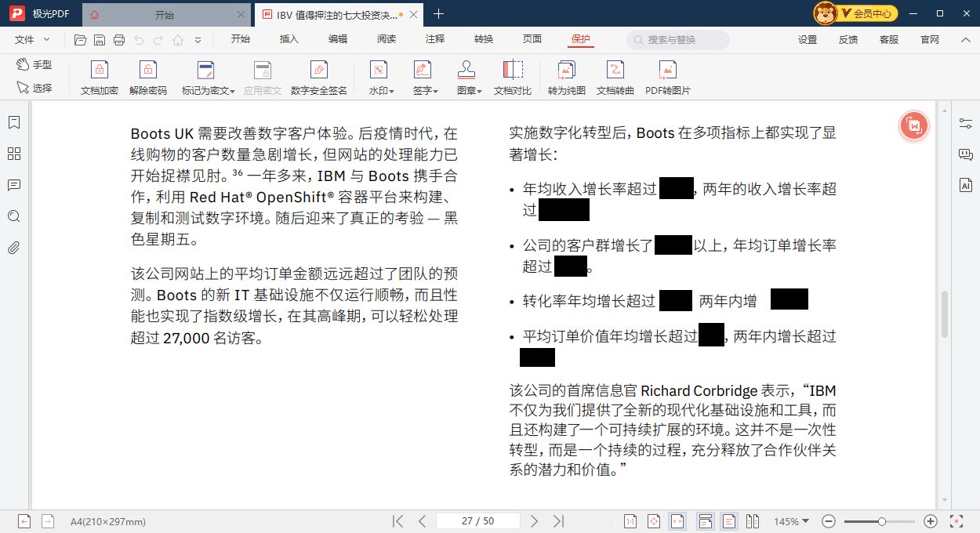980x533 pixels.
Task: Toggle fit page view in status bar
Action: 654,521
